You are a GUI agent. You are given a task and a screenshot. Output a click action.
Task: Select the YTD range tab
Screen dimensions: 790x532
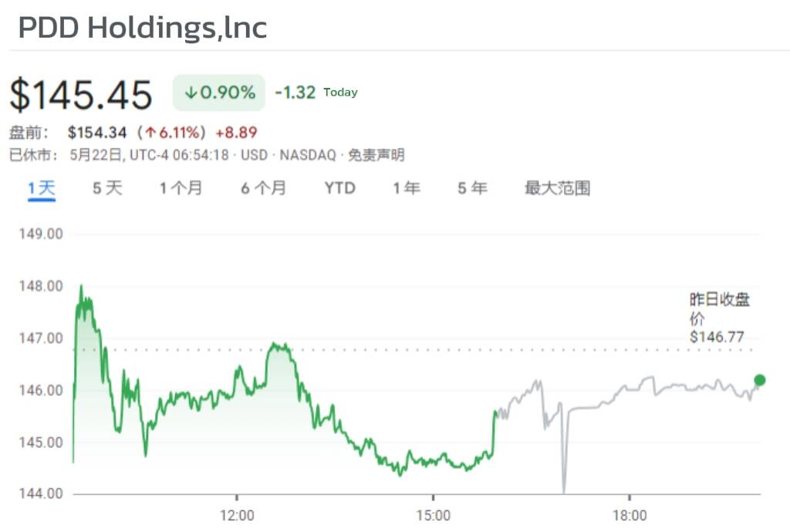(340, 188)
